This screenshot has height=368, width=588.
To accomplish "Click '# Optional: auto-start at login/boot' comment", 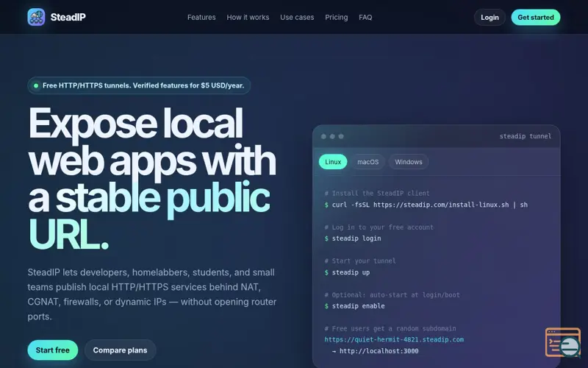I will [x=392, y=295].
